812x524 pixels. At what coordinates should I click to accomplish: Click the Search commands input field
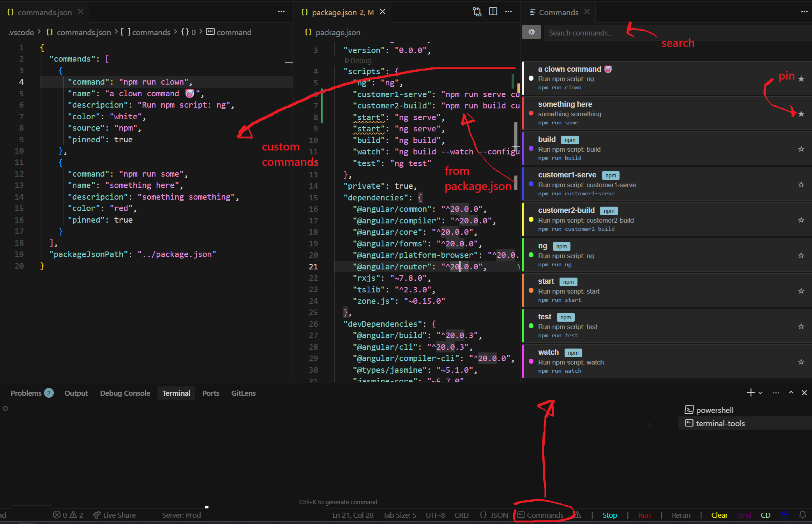tap(623, 33)
